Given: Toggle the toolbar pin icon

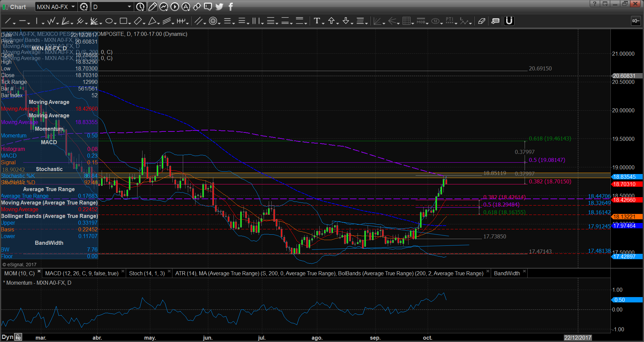Looking at the screenshot, I should pyautogui.click(x=636, y=21).
